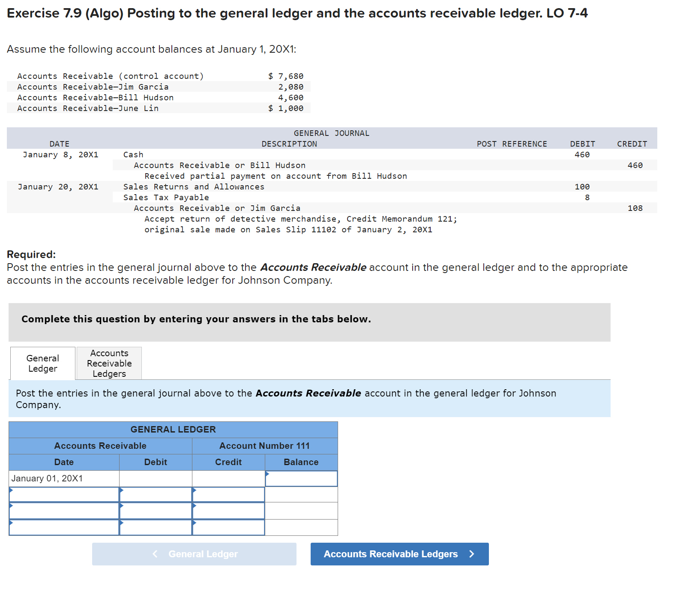Click the Balance input field in the first blank row
This screenshot has width=686, height=616.
301,494
